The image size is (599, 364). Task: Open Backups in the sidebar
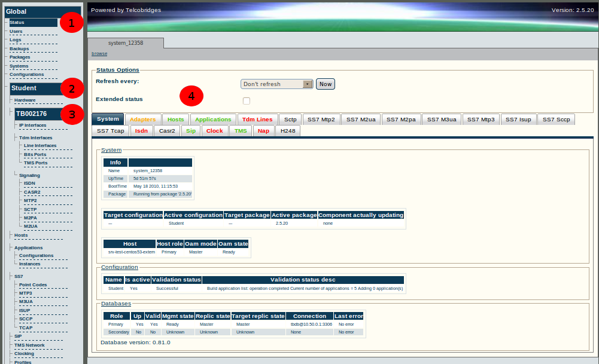point(19,49)
